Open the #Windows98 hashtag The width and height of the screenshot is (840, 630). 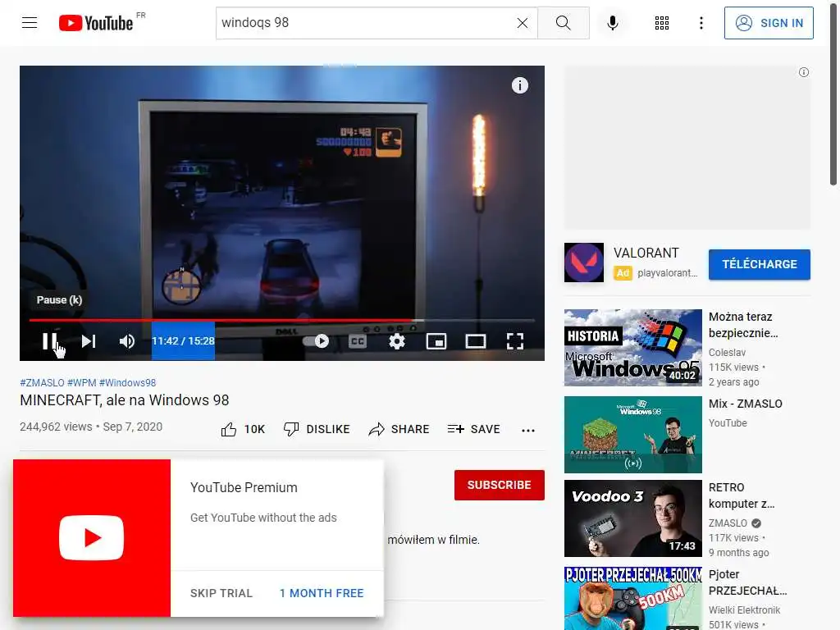click(x=127, y=382)
